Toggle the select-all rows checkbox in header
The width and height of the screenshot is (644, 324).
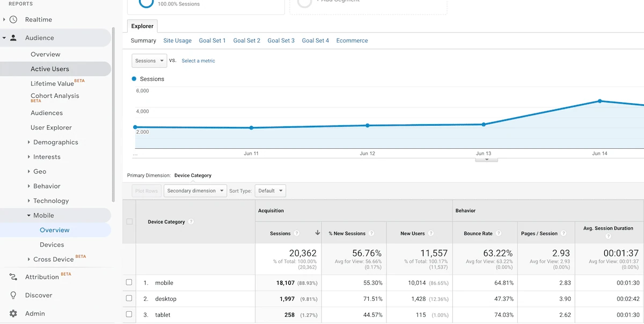pos(129,221)
